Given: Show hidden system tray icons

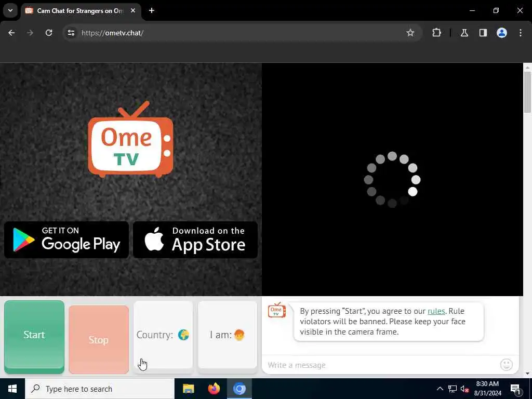Looking at the screenshot, I should (x=440, y=389).
